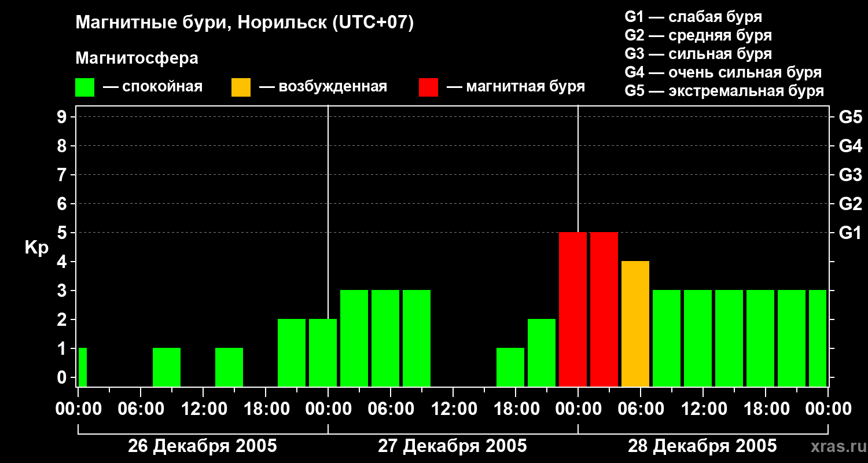Click the green Kp 3 bar around 12:00 on 28 Декабря
This screenshot has width=868, height=463.
click(698, 338)
